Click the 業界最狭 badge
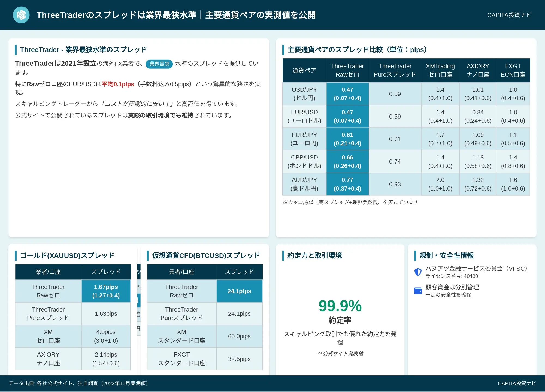This screenshot has height=392, width=545. click(159, 64)
